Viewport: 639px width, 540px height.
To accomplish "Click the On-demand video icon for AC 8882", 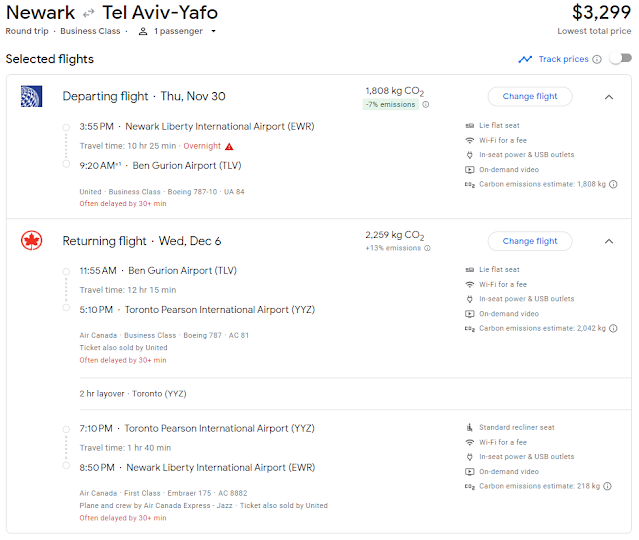I will [470, 472].
